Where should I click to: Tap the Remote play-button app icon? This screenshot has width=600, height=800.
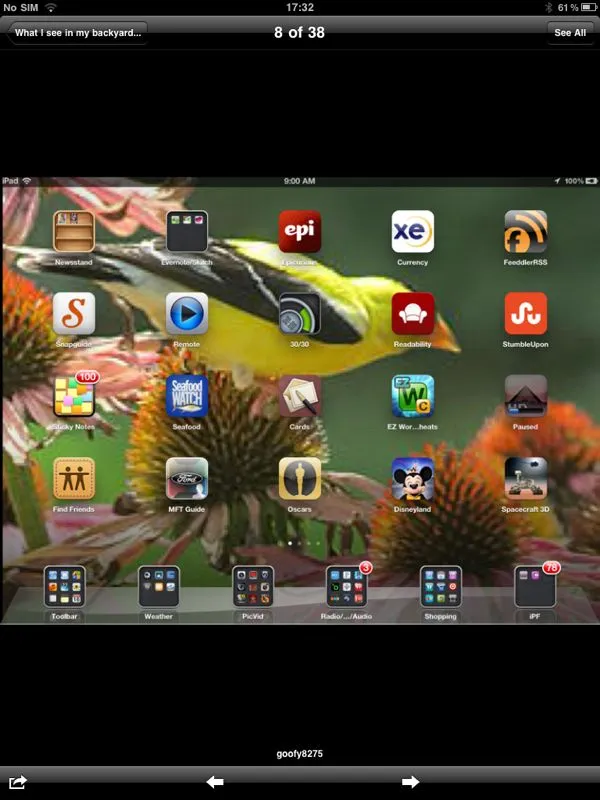tap(187, 314)
